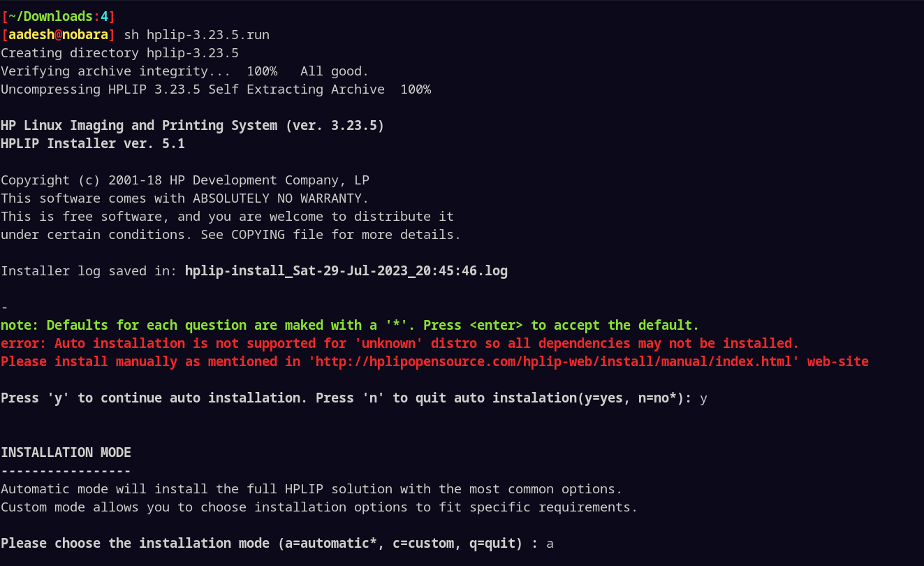Click the green note about defaults line
The image size is (924, 566).
349,325
